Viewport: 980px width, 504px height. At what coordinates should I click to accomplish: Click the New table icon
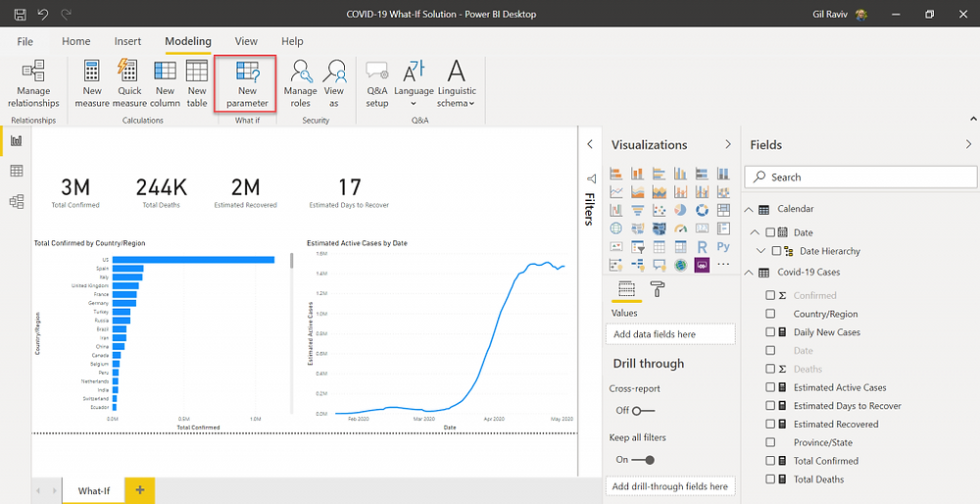click(197, 84)
